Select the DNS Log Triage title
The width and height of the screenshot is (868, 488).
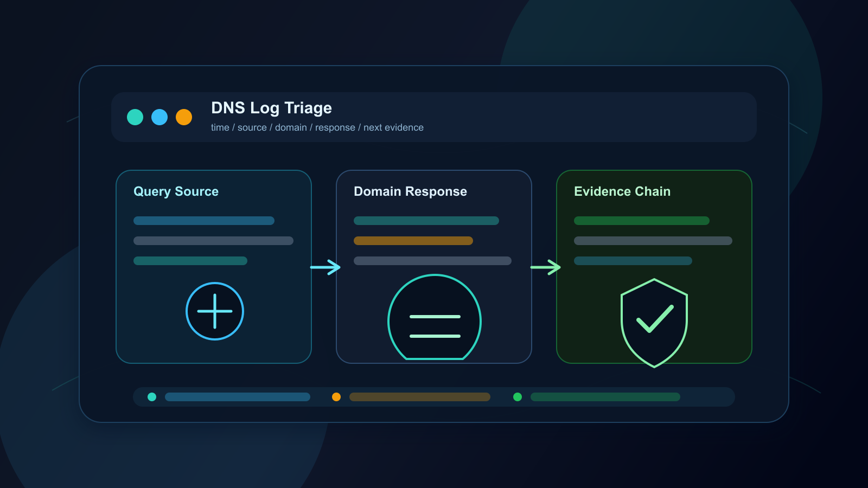(x=271, y=108)
